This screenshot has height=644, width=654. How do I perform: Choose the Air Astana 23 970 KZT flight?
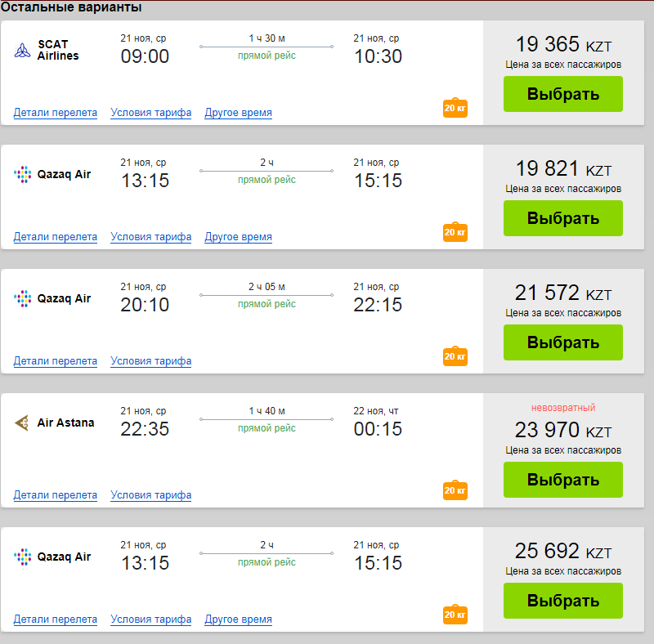coord(563,480)
